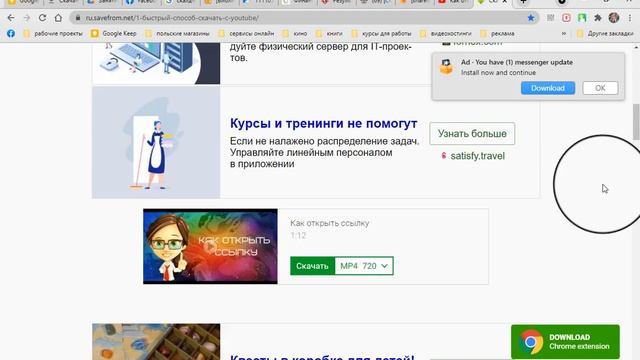Open the Chrome profile avatar
640x360 pixels.
click(613, 18)
